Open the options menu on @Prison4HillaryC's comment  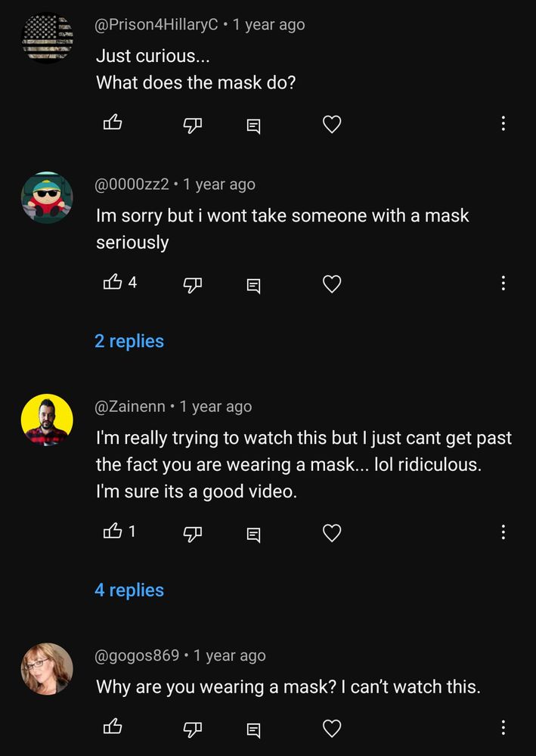[x=503, y=124]
